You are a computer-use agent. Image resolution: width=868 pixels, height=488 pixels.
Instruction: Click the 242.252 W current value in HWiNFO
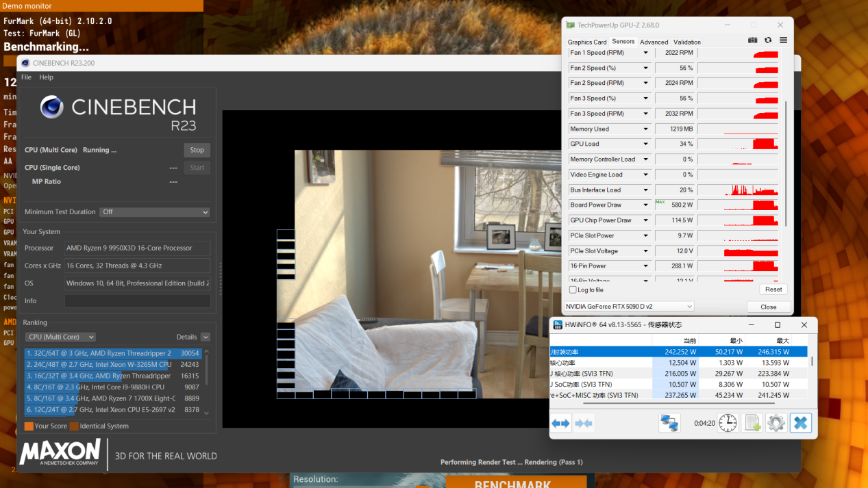point(680,352)
